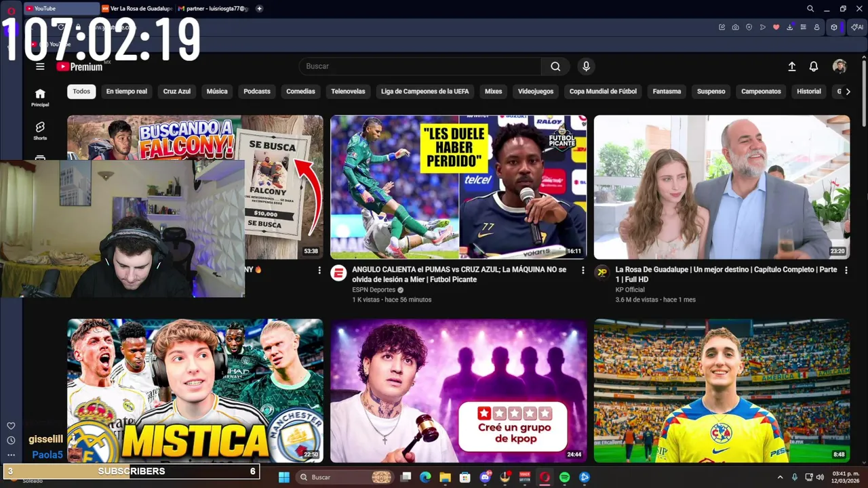Click the Opera tab search magnifier
This screenshot has width=868, height=488.
coord(810,9)
